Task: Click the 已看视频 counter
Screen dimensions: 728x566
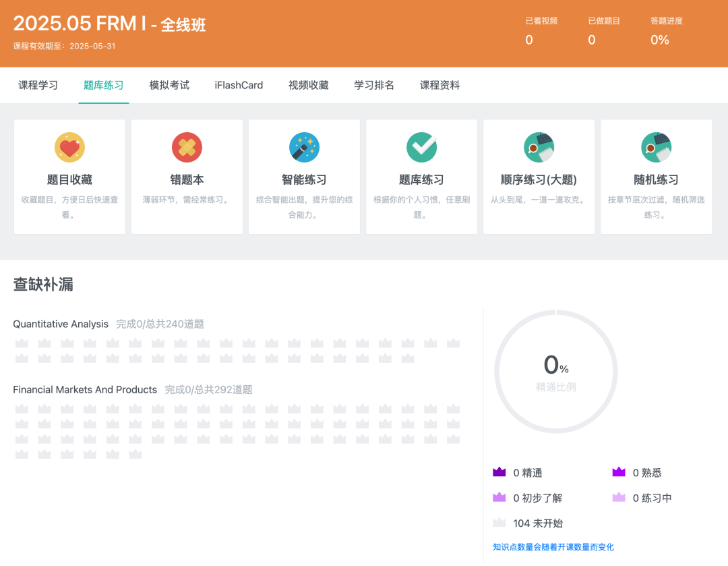Action: tap(541, 30)
